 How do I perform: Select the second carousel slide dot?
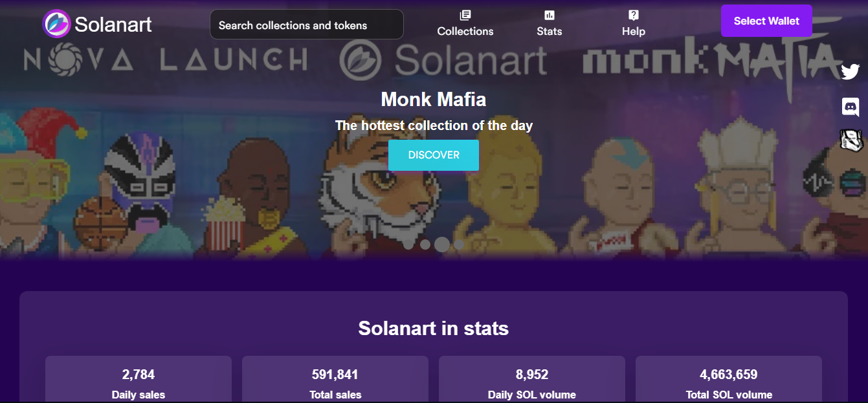click(425, 245)
